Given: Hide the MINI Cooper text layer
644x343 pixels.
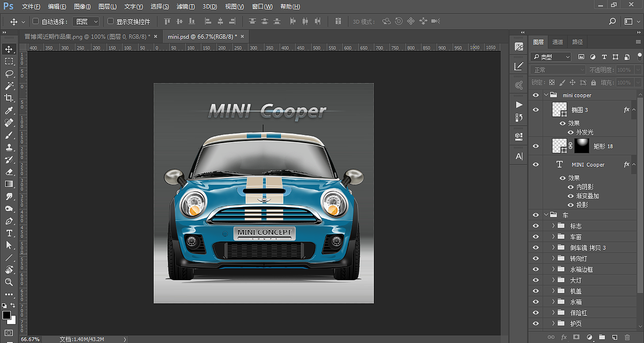Looking at the screenshot, I should point(536,165).
